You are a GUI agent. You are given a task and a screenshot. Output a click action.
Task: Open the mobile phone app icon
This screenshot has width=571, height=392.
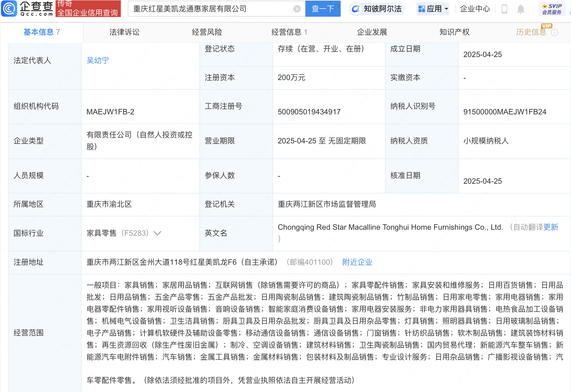coord(504,9)
